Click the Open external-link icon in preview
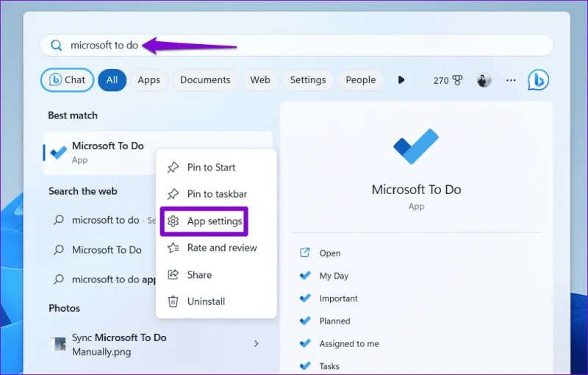This screenshot has width=588, height=375. click(x=305, y=253)
